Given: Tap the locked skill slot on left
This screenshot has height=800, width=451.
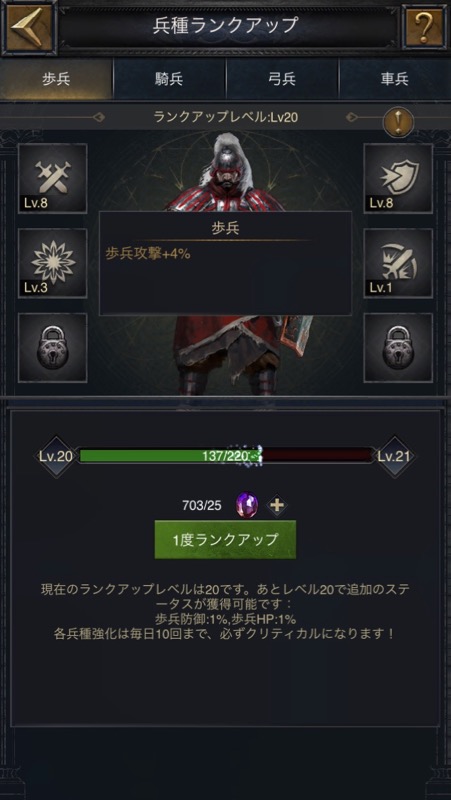Looking at the screenshot, I should pyautogui.click(x=53, y=348).
